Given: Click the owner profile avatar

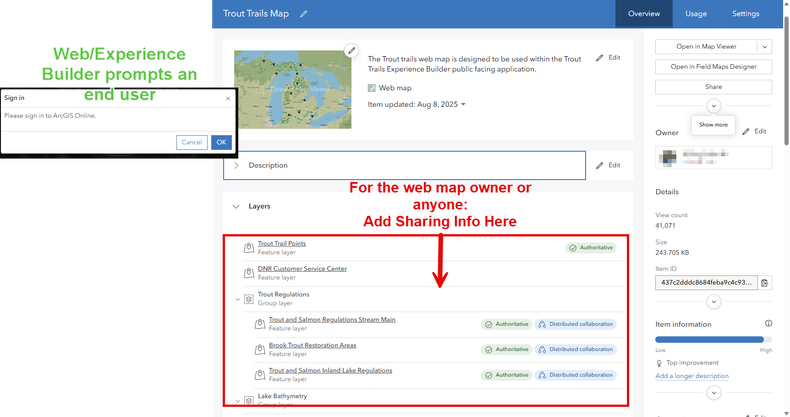Looking at the screenshot, I should pos(668,158).
